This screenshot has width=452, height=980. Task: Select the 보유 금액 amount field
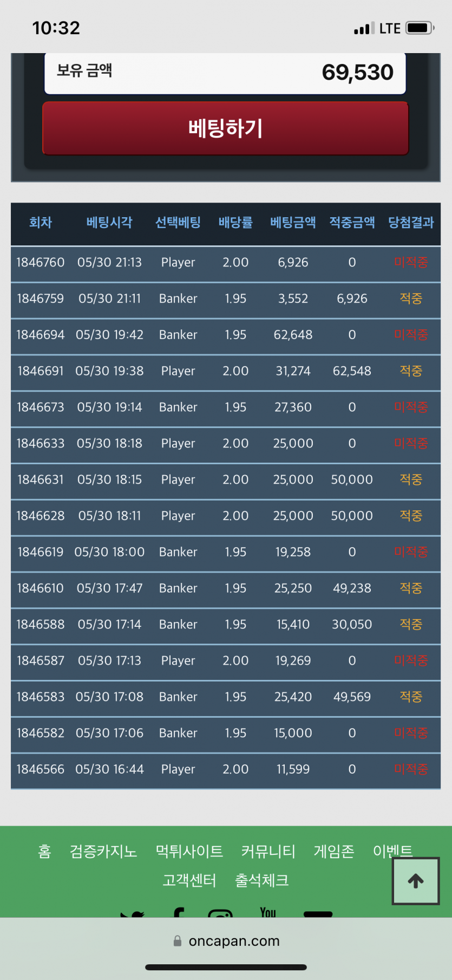(x=225, y=73)
